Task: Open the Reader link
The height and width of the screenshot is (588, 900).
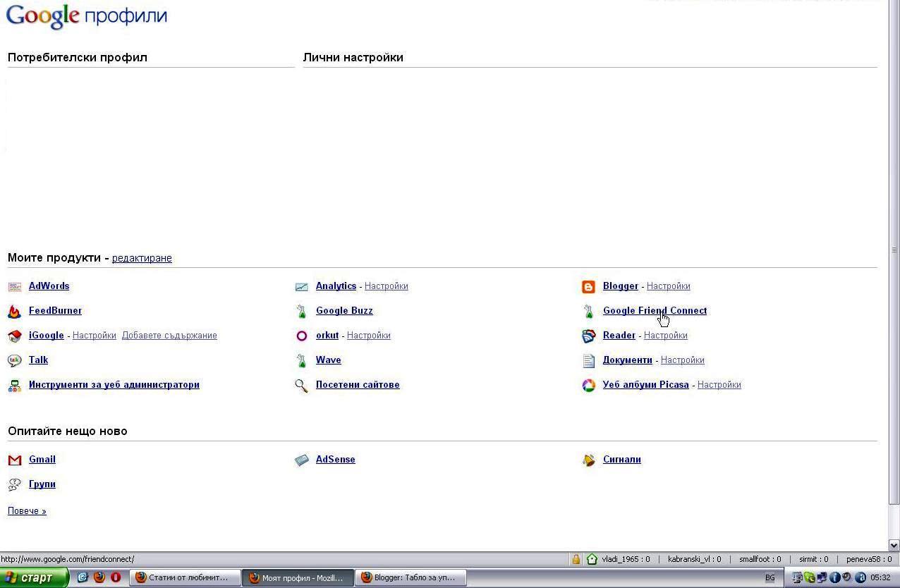Action: click(619, 336)
